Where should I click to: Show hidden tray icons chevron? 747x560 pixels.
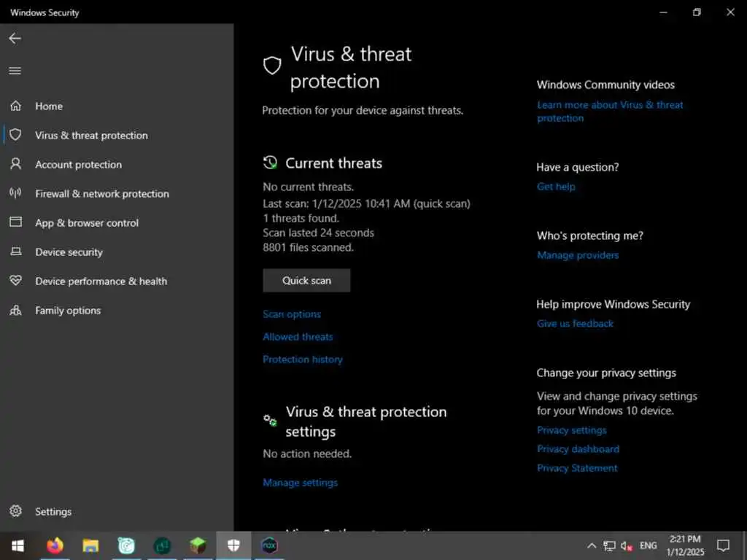tap(591, 545)
